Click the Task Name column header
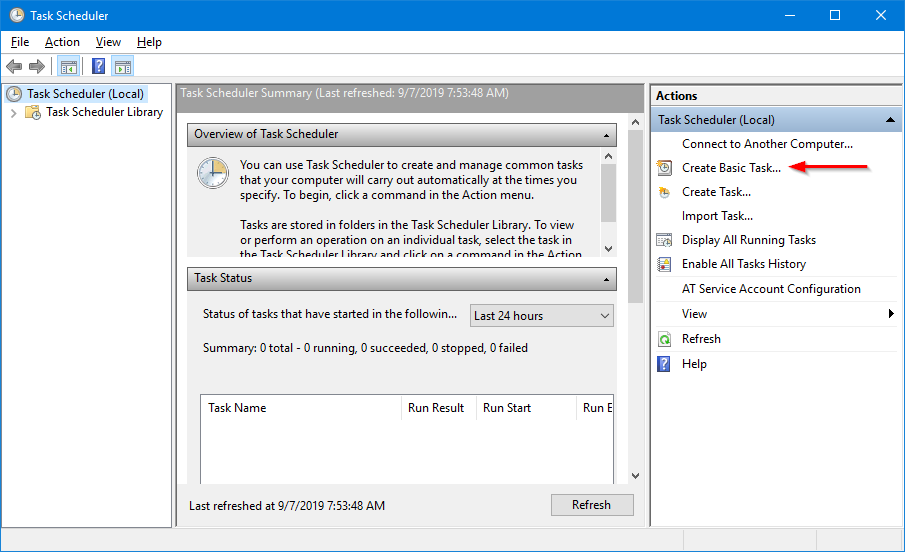Viewport: 905px width, 552px height. [x=301, y=408]
